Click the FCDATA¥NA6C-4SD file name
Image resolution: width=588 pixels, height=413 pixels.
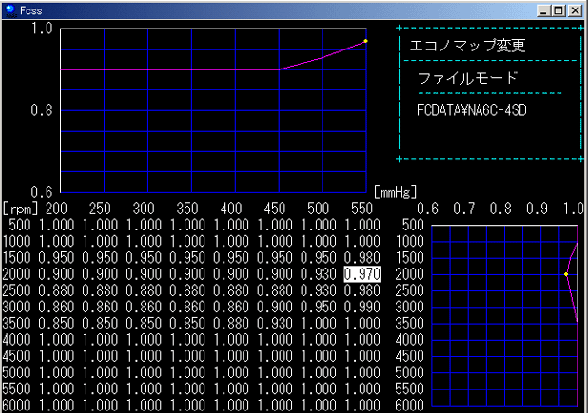(472, 110)
